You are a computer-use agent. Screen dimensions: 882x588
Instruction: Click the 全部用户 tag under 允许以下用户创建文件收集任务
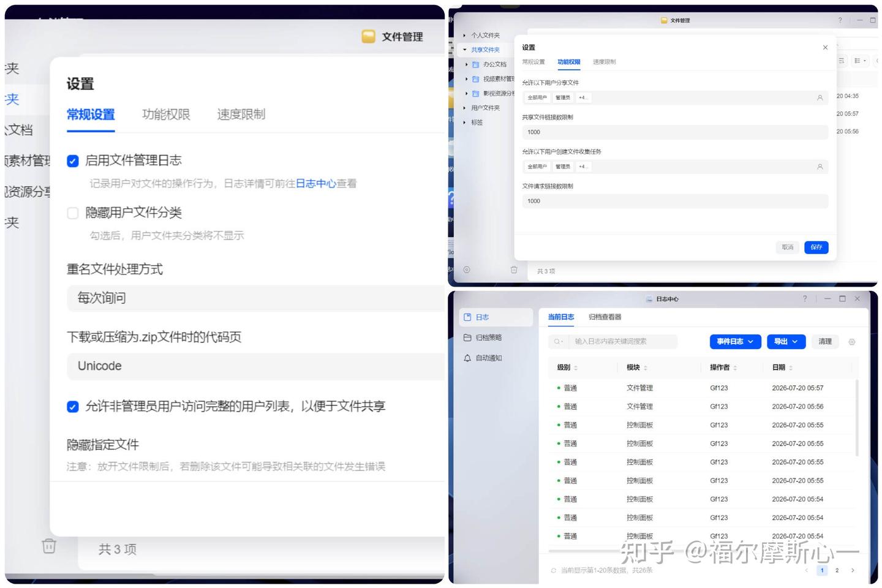[537, 167]
